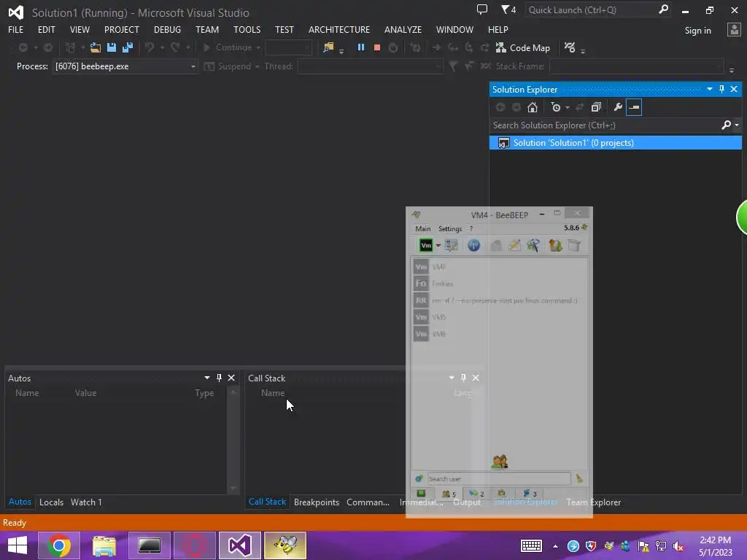This screenshot has width=747, height=560.
Task: Select VM5 user in BeeBEEP list
Action: (499, 317)
